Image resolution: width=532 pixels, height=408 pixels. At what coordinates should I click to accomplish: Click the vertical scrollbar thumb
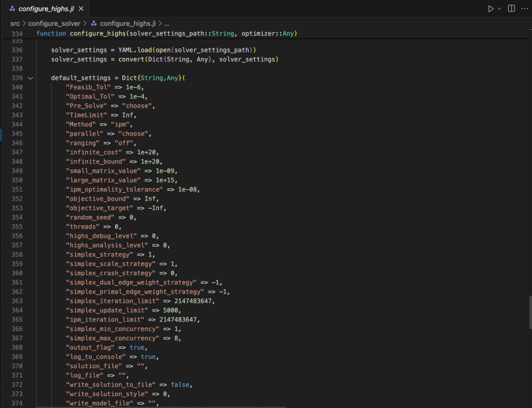tap(530, 312)
